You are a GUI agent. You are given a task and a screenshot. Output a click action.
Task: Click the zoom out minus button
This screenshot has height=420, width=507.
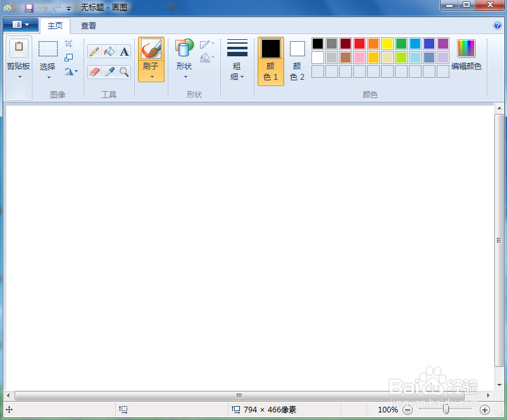[x=408, y=410]
